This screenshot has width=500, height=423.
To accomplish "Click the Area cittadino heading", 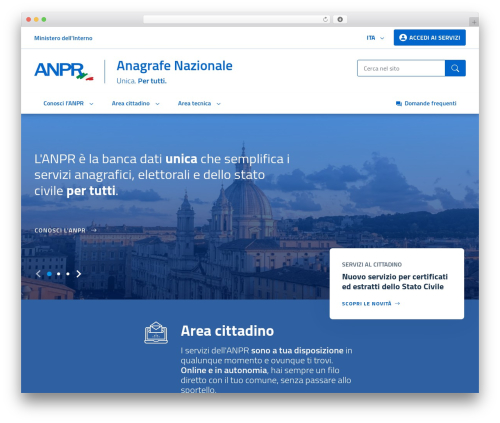I will pyautogui.click(x=227, y=331).
